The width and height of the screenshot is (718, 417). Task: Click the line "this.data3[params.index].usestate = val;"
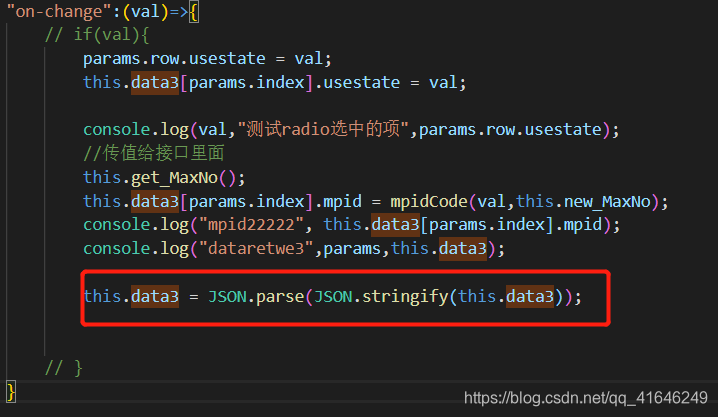pyautogui.click(x=274, y=82)
